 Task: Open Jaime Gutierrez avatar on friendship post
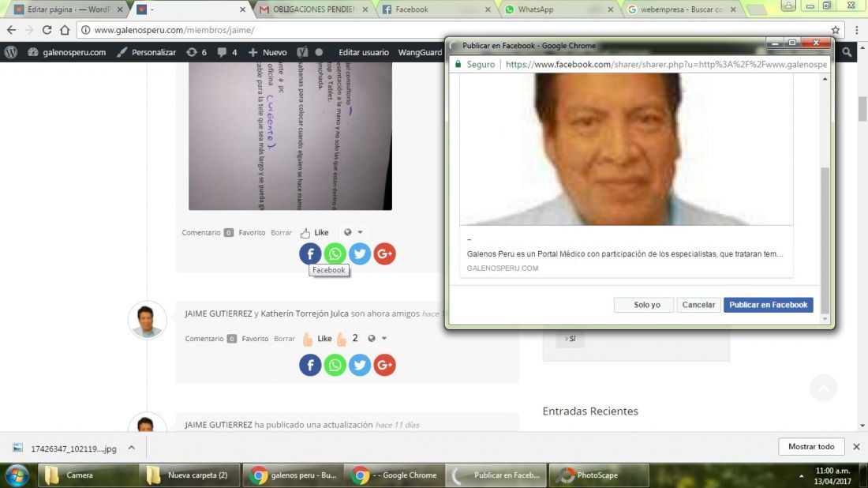point(147,320)
